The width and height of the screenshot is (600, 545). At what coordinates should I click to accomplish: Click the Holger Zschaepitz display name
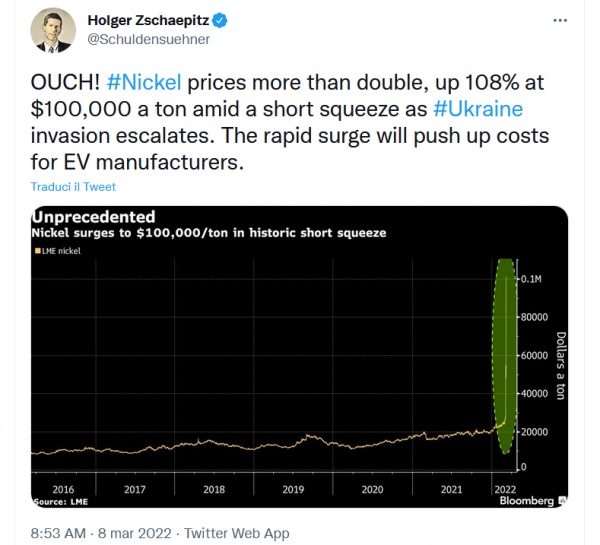148,20
